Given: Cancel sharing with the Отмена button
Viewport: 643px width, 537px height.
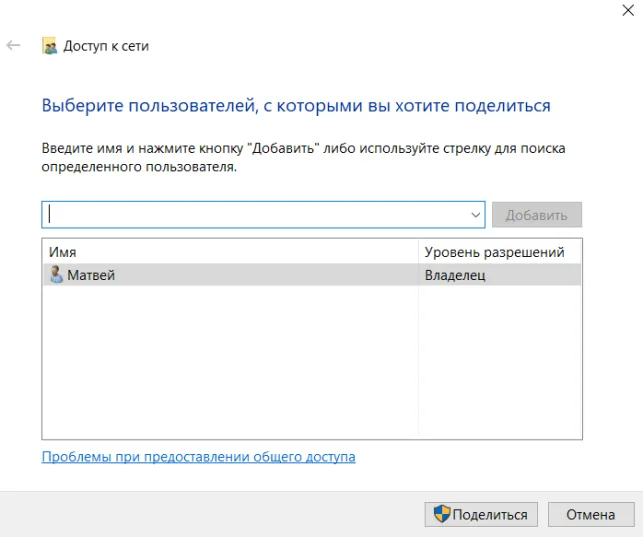Looking at the screenshot, I should 590,514.
